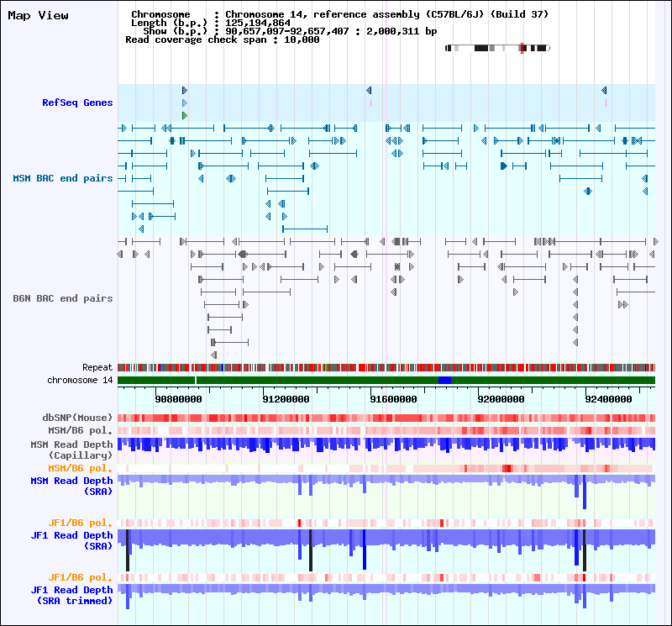
Task: Click the red and gray Repeat track strip
Action: (386, 367)
